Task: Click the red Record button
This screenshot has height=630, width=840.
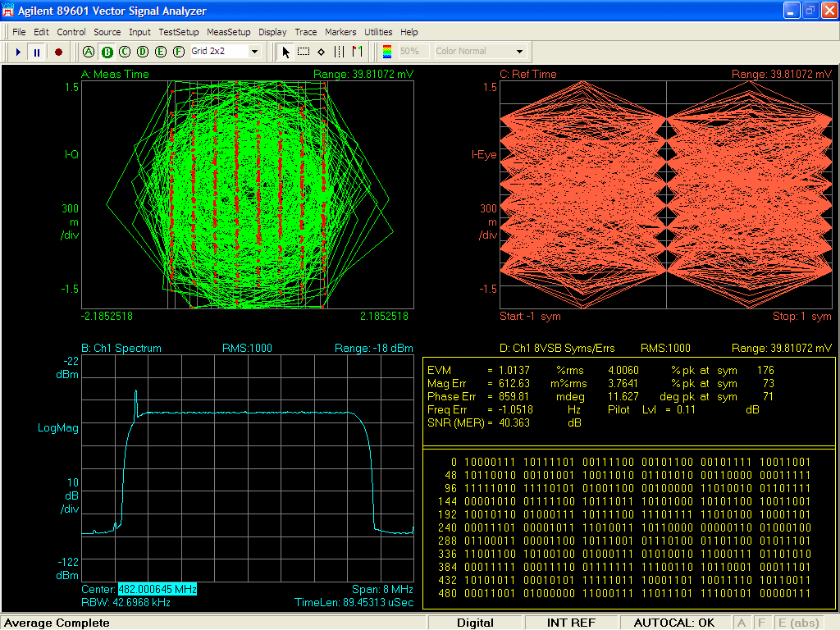Action: click(x=58, y=52)
